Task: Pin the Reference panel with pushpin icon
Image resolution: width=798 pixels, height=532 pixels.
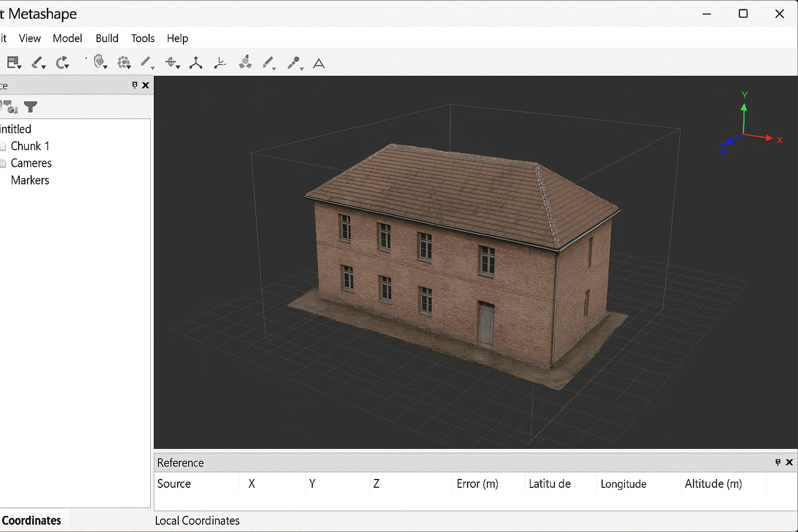Action: 778,462
